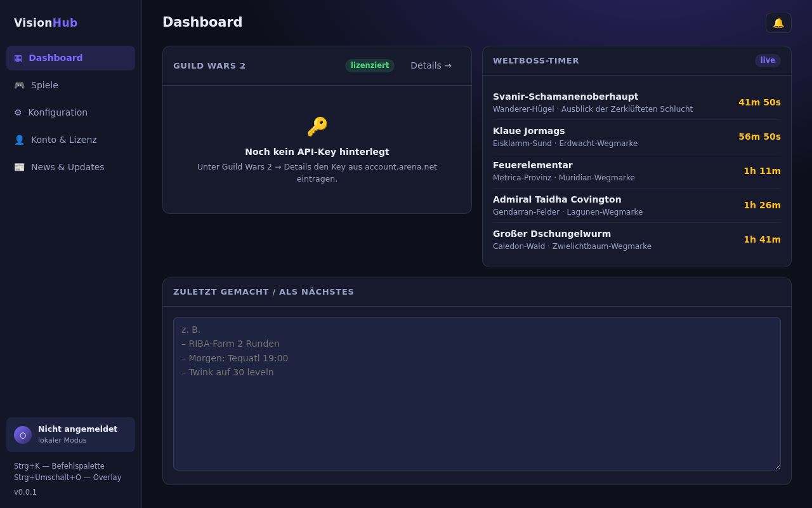Click the Dashboard page heading
Screen dimensions: 812x508
(x=202, y=22)
